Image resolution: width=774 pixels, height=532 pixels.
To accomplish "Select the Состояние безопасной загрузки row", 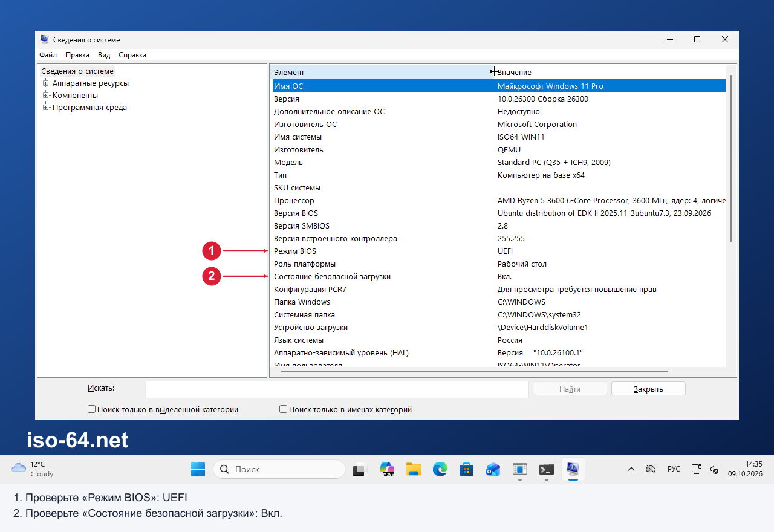I will [499, 276].
